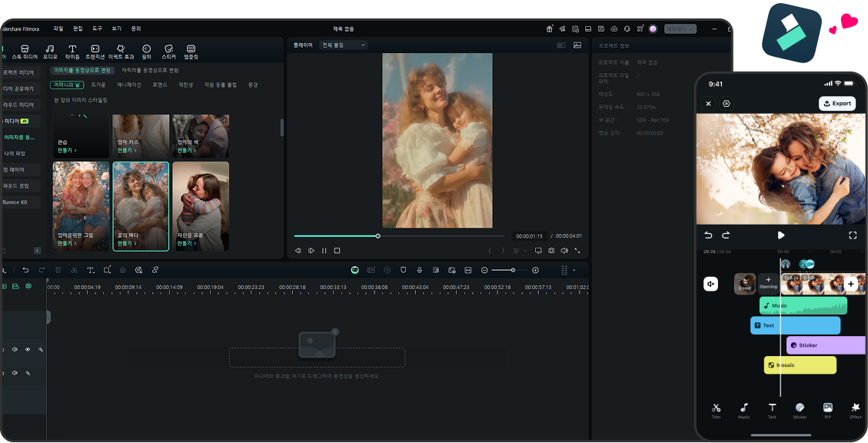Take a snapshot of the preview frame
The height and width of the screenshot is (443, 868).
tap(551, 251)
